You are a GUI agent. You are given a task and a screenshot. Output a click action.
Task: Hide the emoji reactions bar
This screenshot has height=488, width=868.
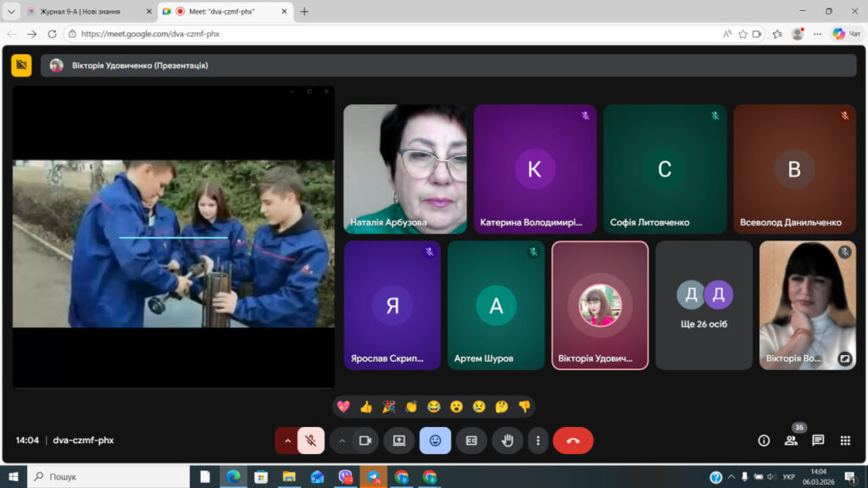[x=435, y=441]
